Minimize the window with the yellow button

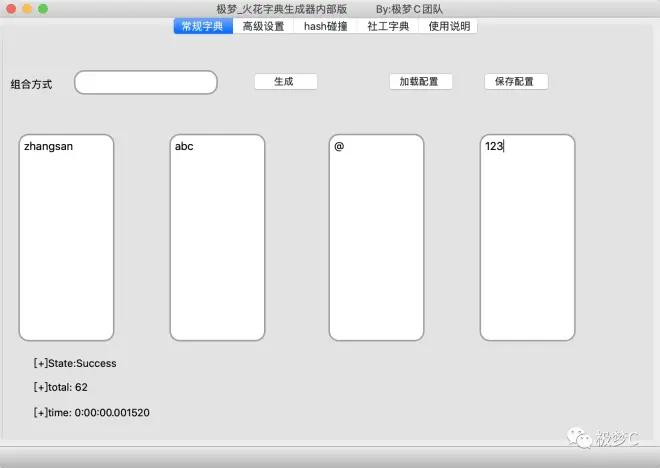(x=27, y=9)
